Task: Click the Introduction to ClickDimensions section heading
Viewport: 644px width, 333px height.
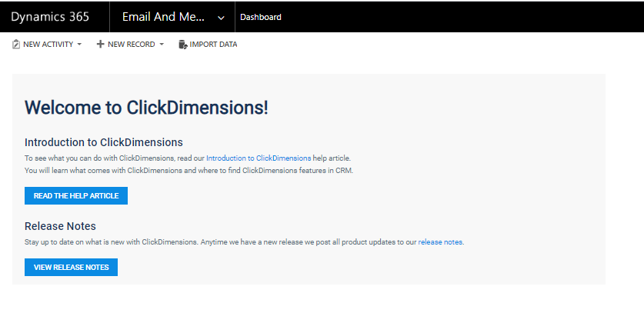Action: tap(104, 142)
